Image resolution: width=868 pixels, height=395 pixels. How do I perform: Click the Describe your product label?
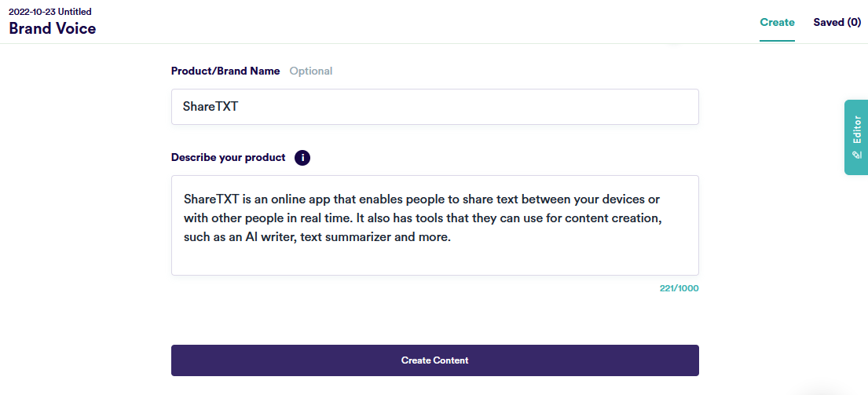point(228,158)
